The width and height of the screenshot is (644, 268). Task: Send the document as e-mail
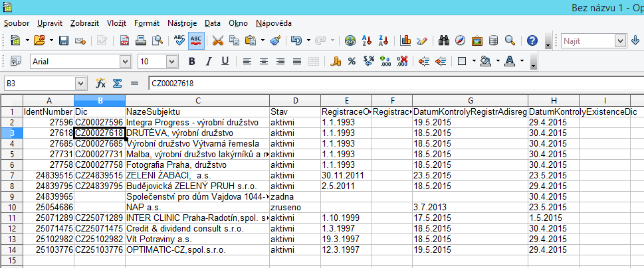coord(80,40)
